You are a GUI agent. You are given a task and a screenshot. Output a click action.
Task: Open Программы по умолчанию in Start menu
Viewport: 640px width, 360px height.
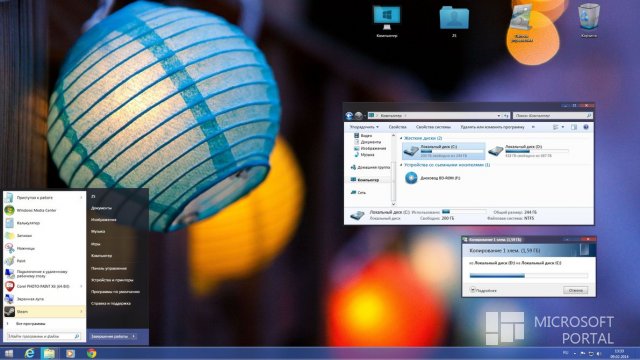tap(116, 292)
